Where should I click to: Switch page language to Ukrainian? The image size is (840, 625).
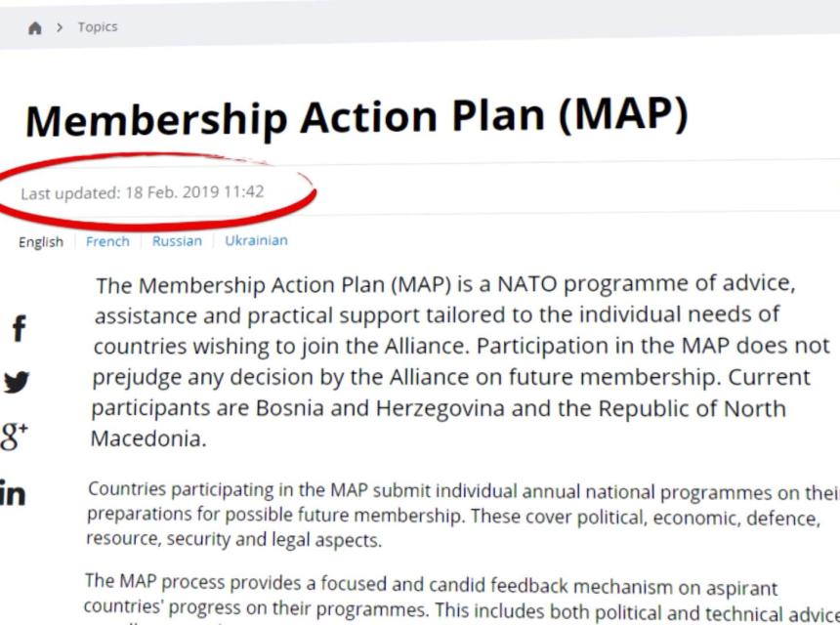256,240
